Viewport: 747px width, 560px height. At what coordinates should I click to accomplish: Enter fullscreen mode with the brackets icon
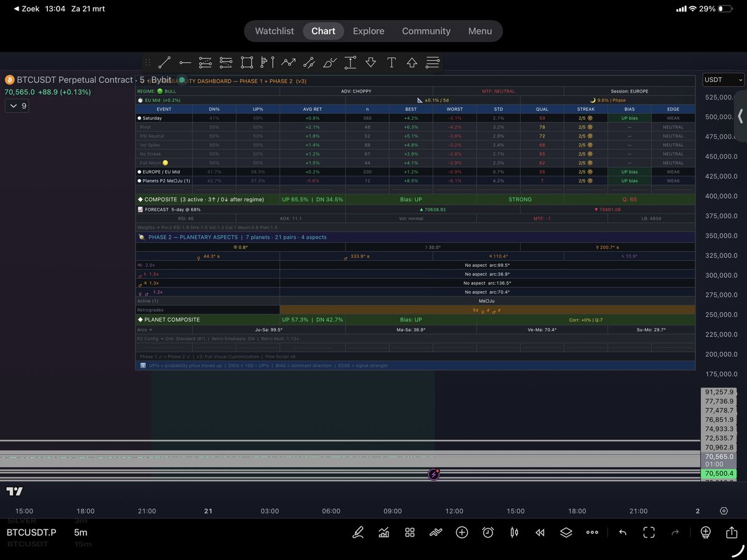click(x=649, y=532)
